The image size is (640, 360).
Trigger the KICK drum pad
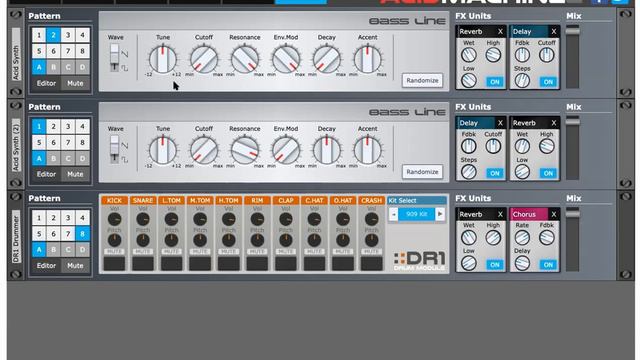pyautogui.click(x=114, y=263)
